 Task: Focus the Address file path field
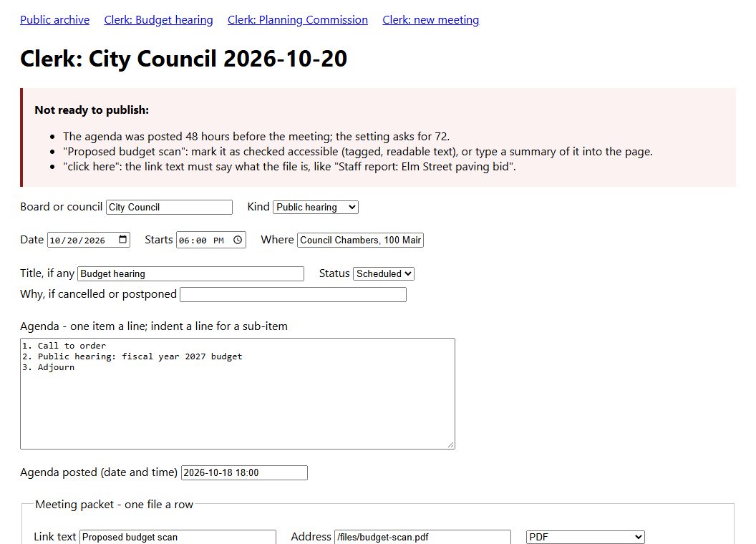[423, 537]
